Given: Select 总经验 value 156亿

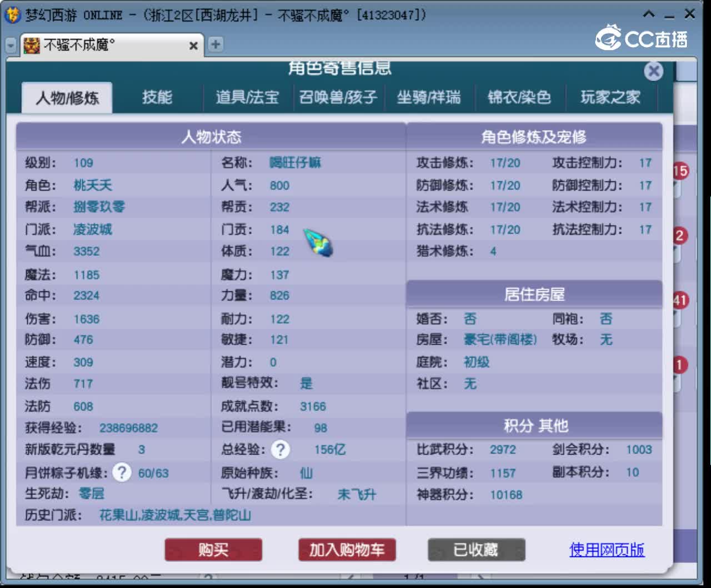Looking at the screenshot, I should point(330,450).
